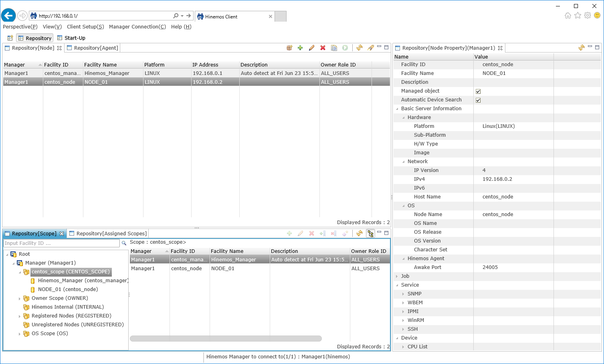Select Unregistered Nodes (UNREGISTERED) tree item

(77, 325)
